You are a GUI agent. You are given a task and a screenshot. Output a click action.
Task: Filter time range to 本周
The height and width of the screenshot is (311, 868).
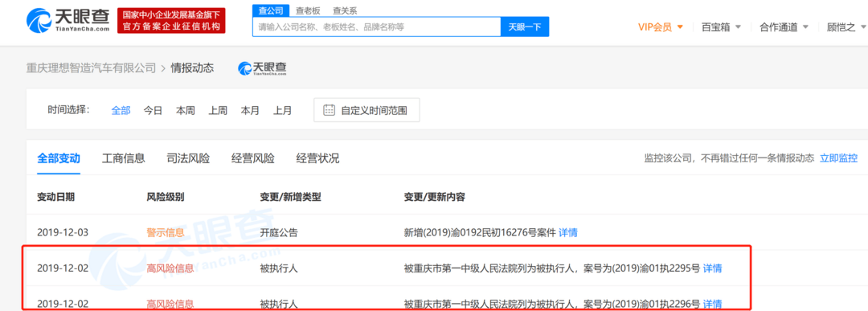[186, 110]
